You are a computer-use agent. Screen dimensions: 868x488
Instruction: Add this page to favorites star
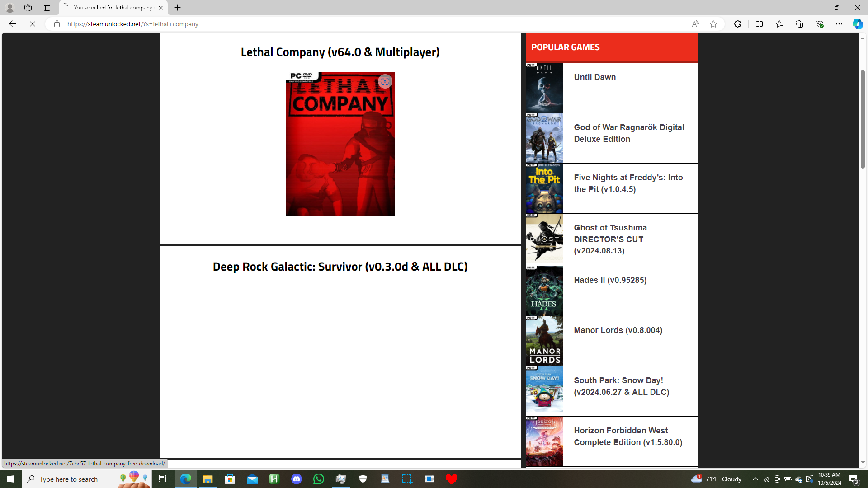click(x=713, y=24)
